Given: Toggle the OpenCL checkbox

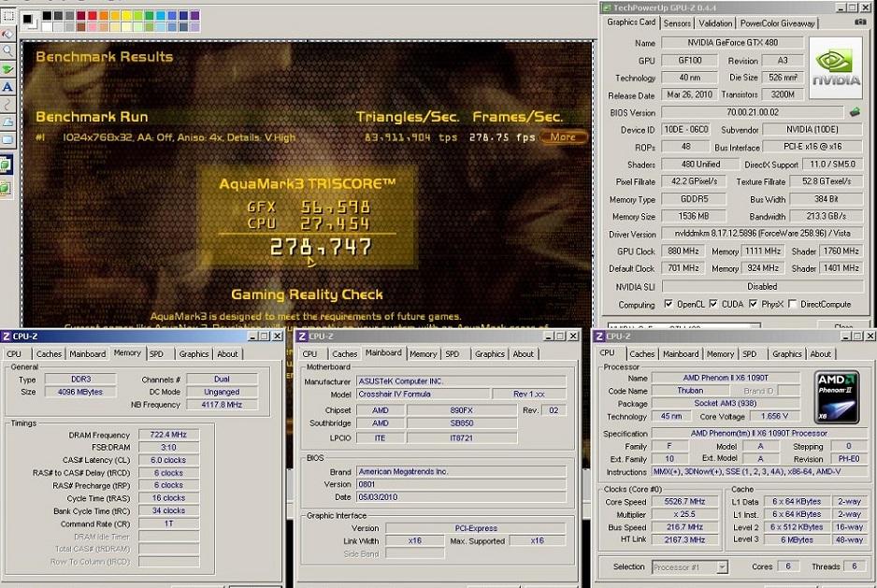Looking at the screenshot, I should click(x=669, y=304).
